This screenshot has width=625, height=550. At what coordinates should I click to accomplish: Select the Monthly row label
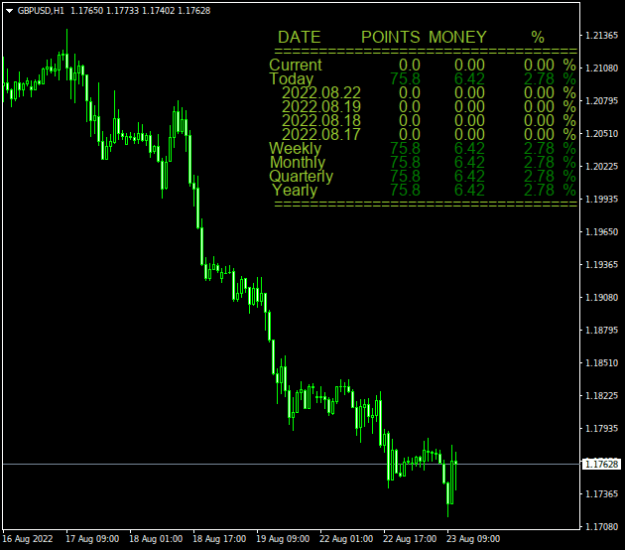(298, 163)
